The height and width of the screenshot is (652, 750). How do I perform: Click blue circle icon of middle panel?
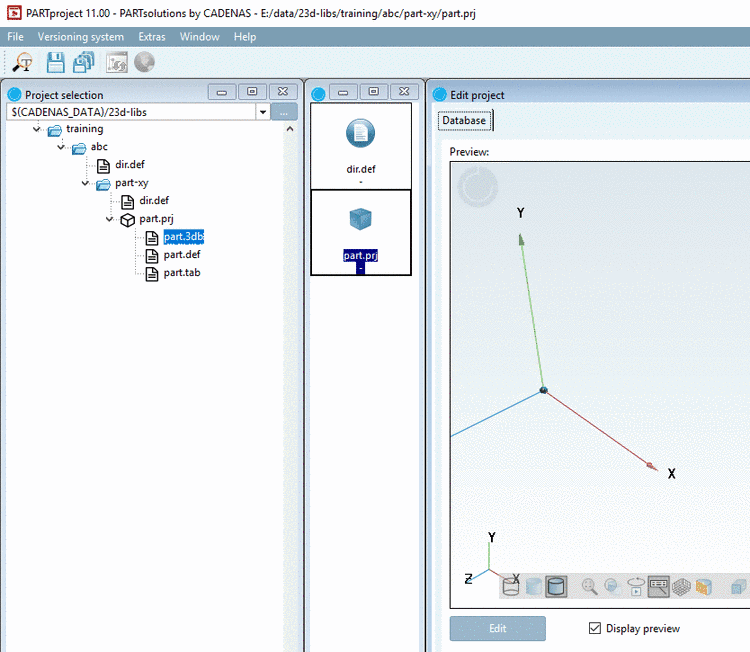tap(318, 95)
